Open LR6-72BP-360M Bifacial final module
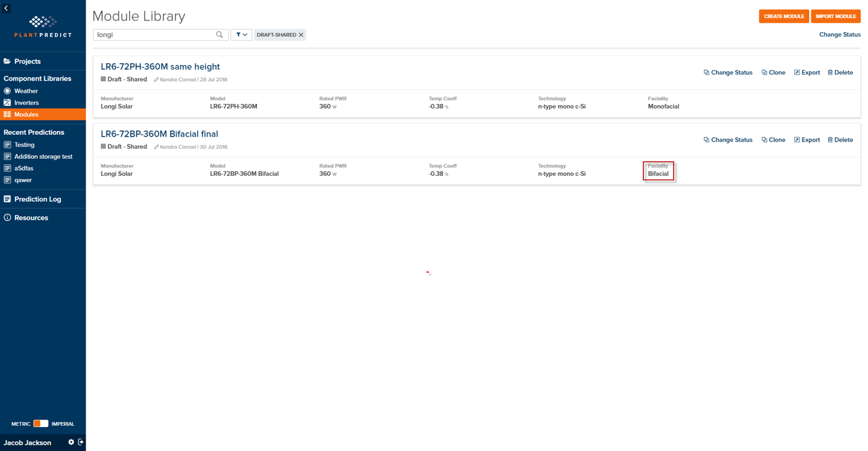The image size is (868, 451). click(159, 134)
